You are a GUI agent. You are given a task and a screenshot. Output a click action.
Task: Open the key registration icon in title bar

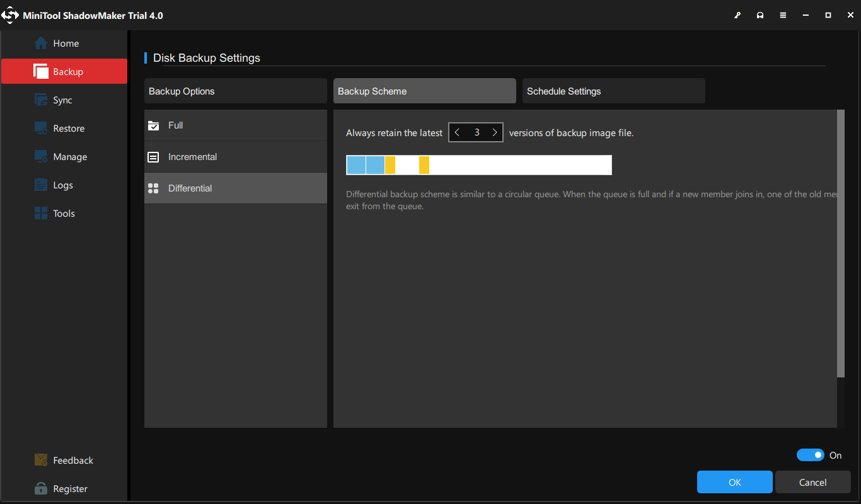[x=737, y=15]
